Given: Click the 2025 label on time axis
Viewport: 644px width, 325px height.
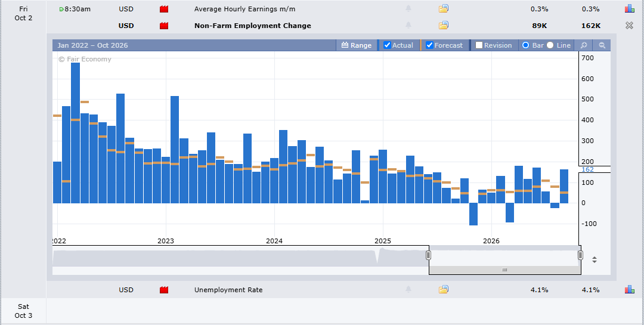Looking at the screenshot, I should [383, 241].
